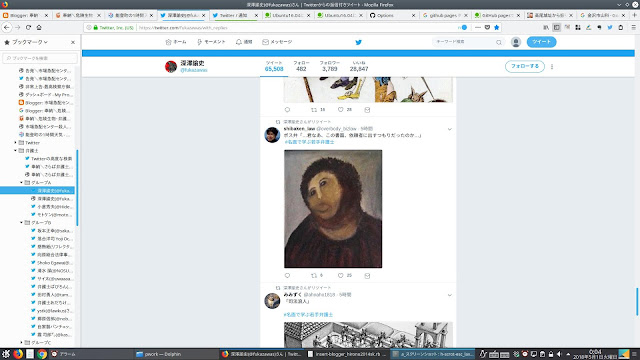Open the 深澤諭史 profile avatar

click(x=171, y=66)
